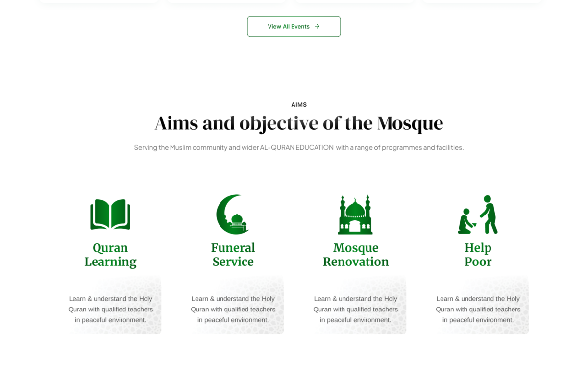Select the Mosque Renovation heading

(356, 255)
